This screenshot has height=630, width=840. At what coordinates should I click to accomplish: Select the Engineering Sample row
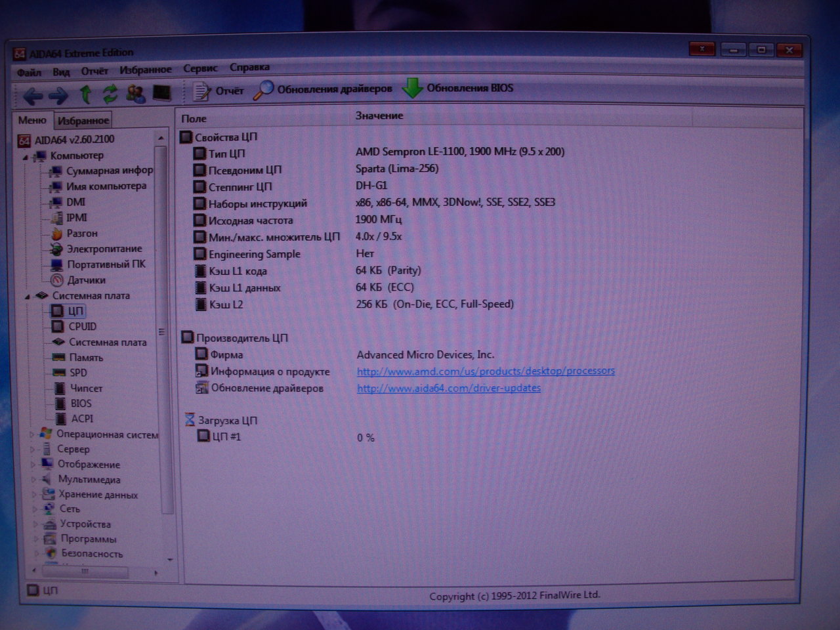[283, 254]
